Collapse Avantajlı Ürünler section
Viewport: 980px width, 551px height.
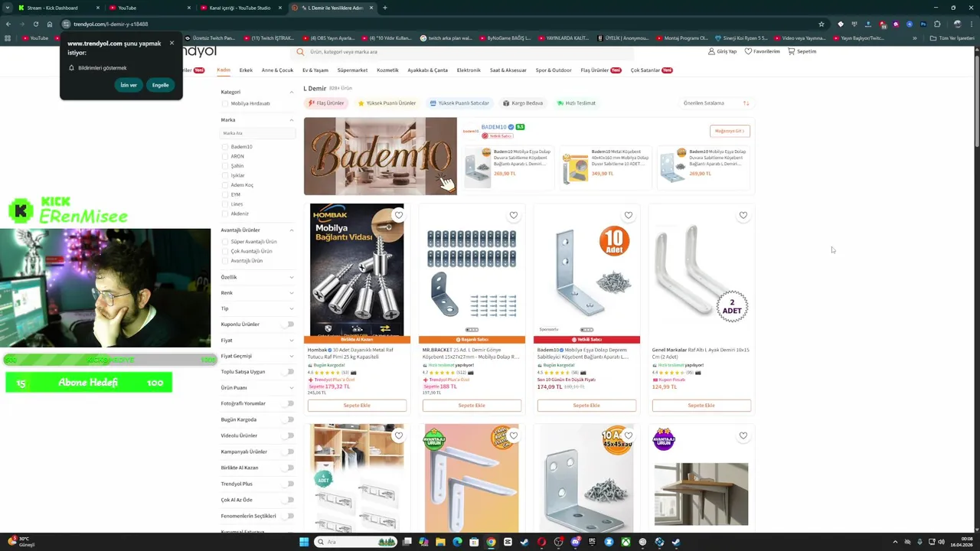(x=292, y=230)
